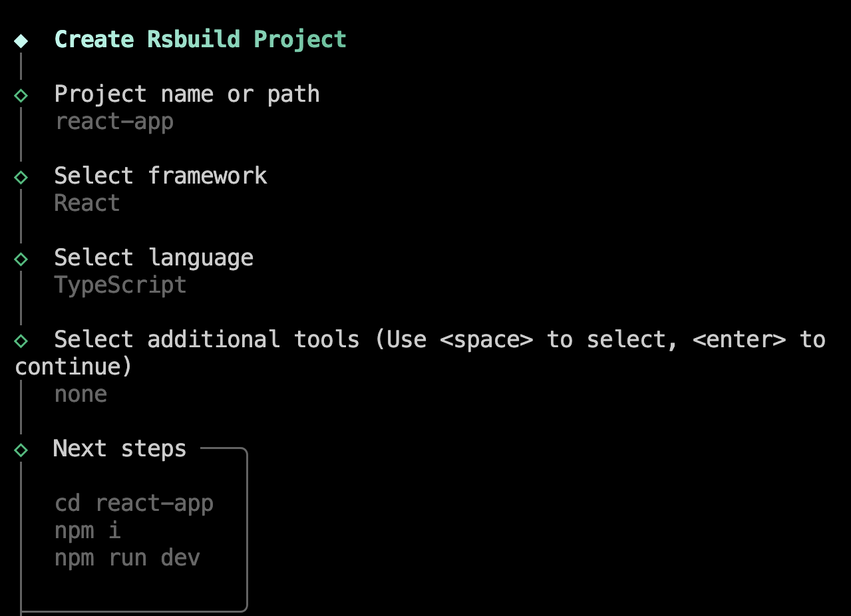This screenshot has height=616, width=851.
Task: Click the npm run dev command line
Action: click(127, 557)
